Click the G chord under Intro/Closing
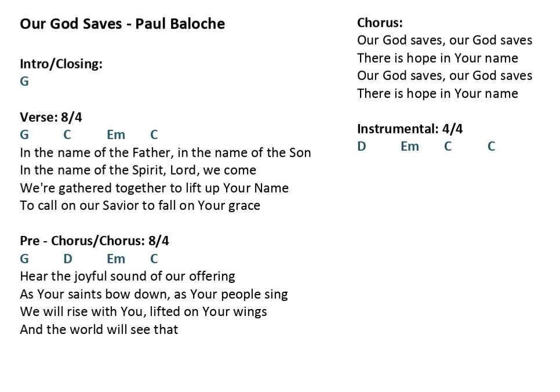 click(24, 81)
